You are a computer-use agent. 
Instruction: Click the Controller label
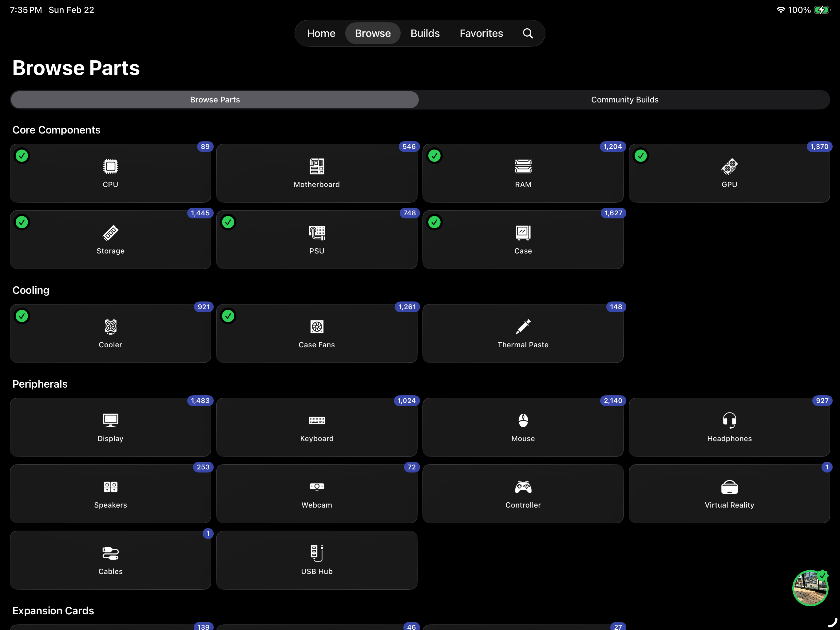pyautogui.click(x=523, y=505)
